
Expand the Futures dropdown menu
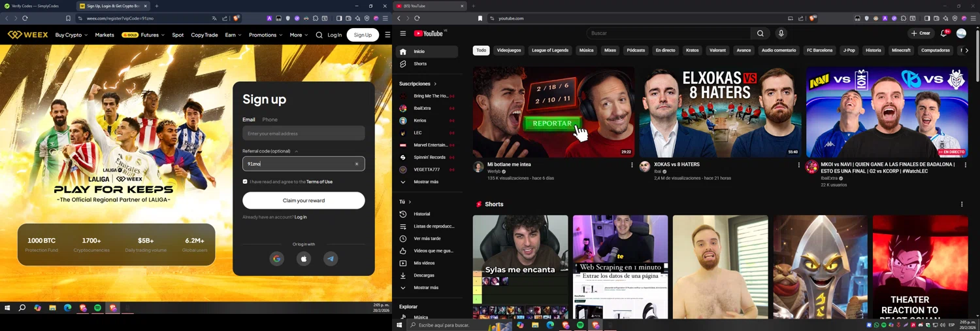(153, 35)
